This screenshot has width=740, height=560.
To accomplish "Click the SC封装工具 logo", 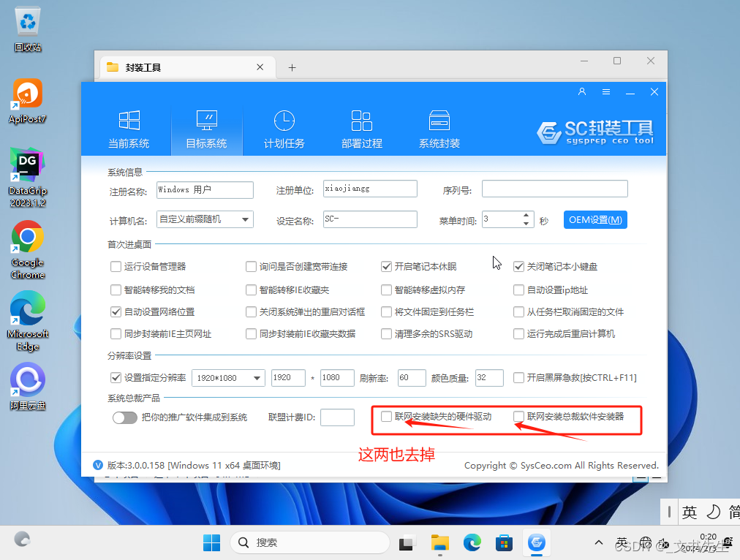I will (596, 132).
